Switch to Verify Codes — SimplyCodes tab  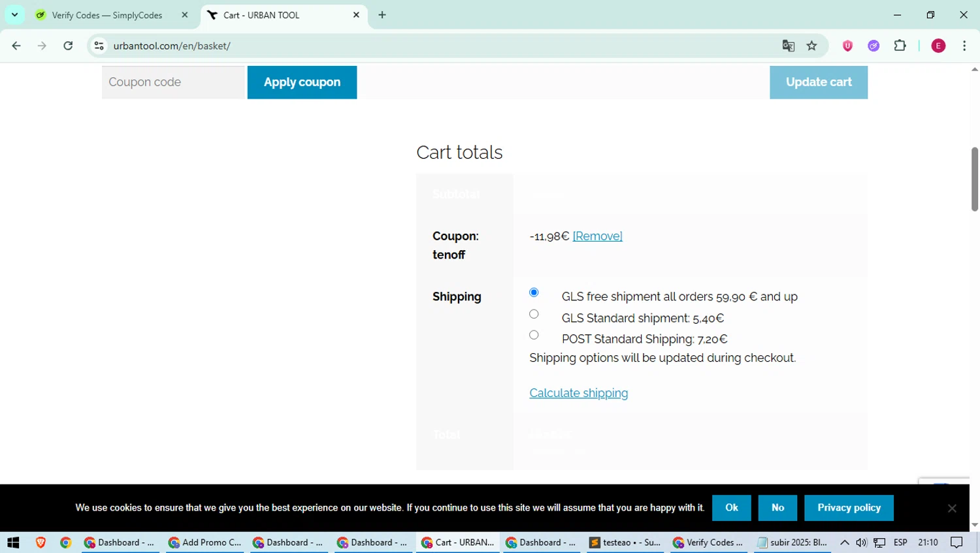click(x=107, y=15)
